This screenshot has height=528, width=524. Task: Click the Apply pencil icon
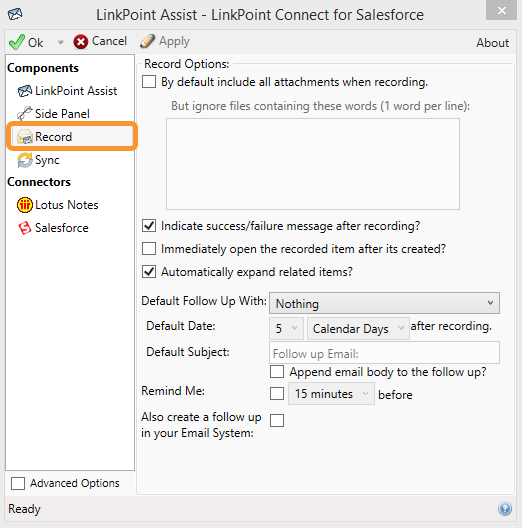148,41
